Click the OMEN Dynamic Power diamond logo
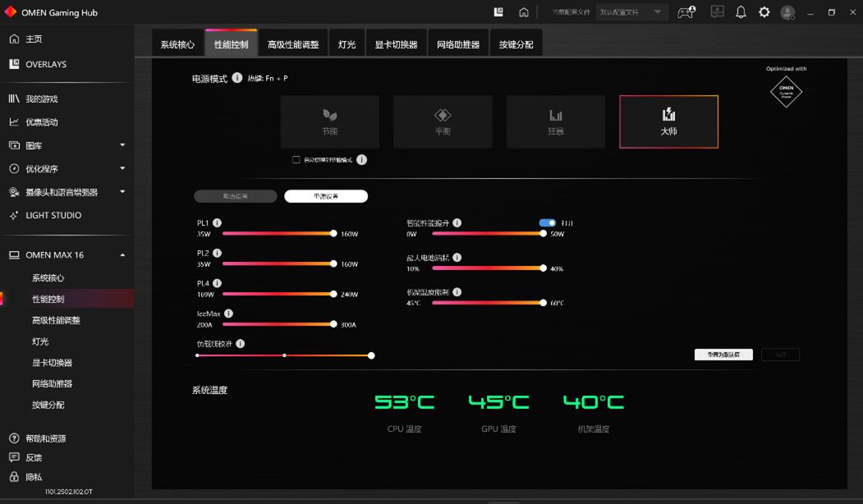This screenshot has height=504, width=863. tap(786, 92)
